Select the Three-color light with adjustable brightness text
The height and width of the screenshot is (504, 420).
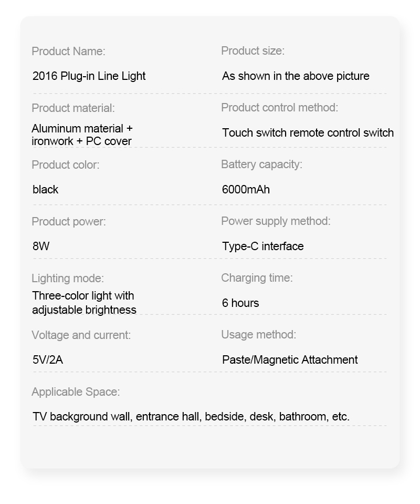point(84,303)
